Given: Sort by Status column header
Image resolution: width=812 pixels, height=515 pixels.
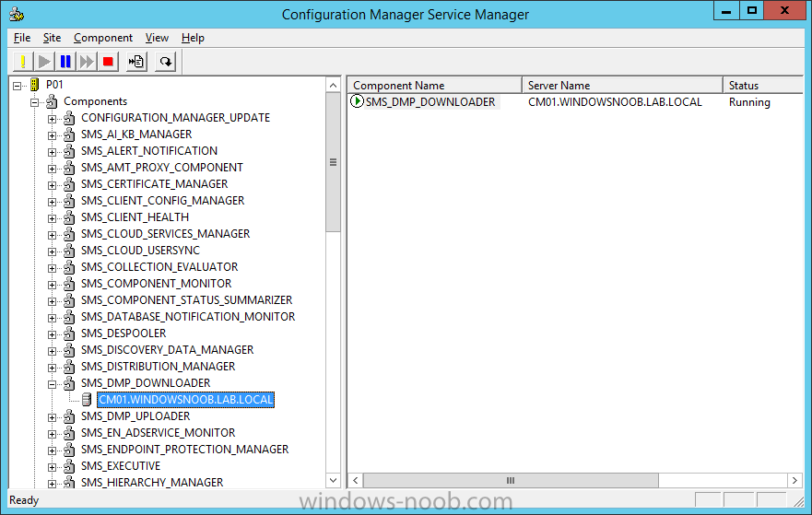Looking at the screenshot, I should pos(763,86).
